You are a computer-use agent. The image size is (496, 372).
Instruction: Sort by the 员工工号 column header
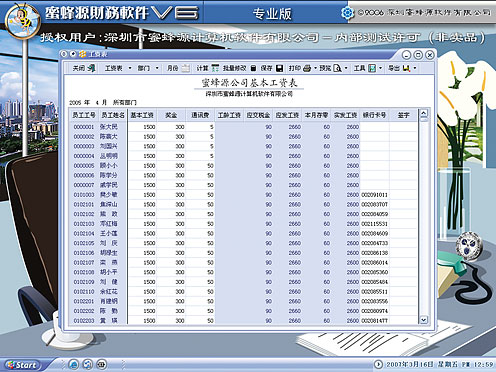pos(84,115)
